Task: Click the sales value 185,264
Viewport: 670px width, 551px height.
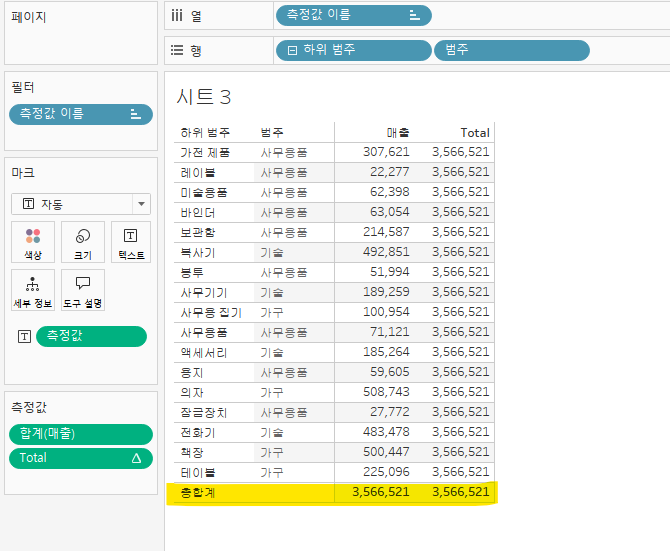Action: click(386, 352)
